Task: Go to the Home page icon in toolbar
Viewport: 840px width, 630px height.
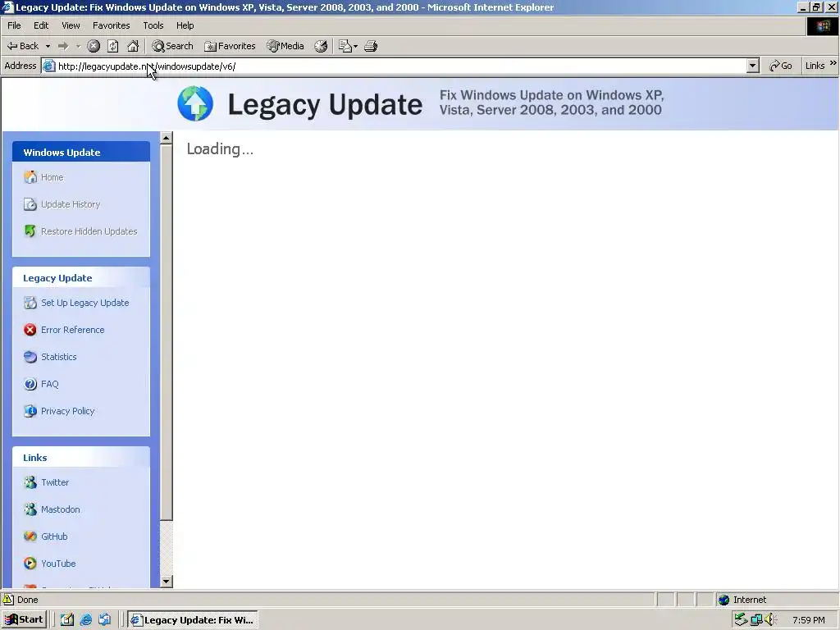Action: pyautogui.click(x=133, y=46)
